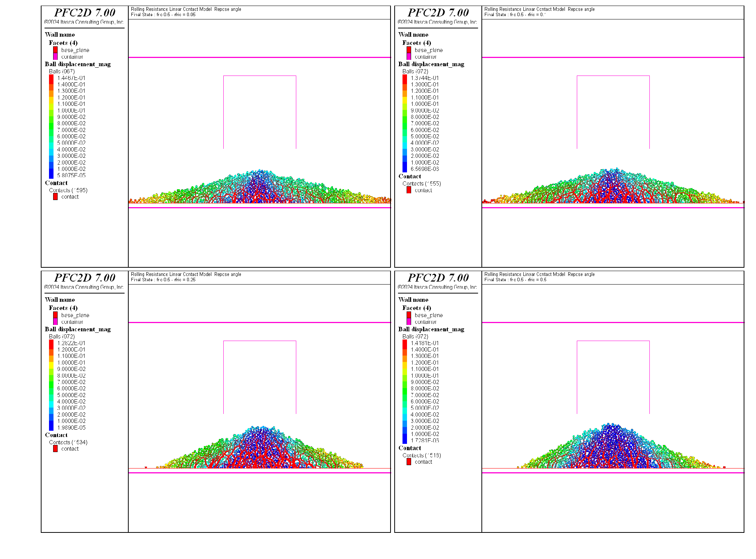Click container magenta swatch in rfric 0.25 plot

(x=55, y=322)
